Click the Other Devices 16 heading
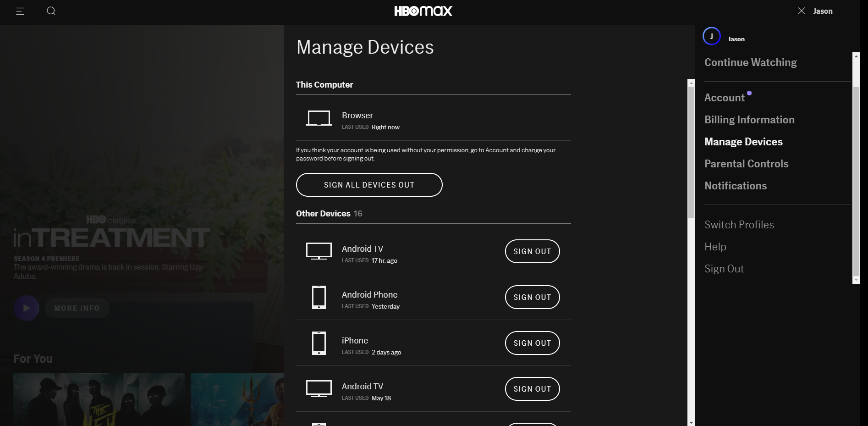The height and width of the screenshot is (426, 868). pyautogui.click(x=329, y=214)
